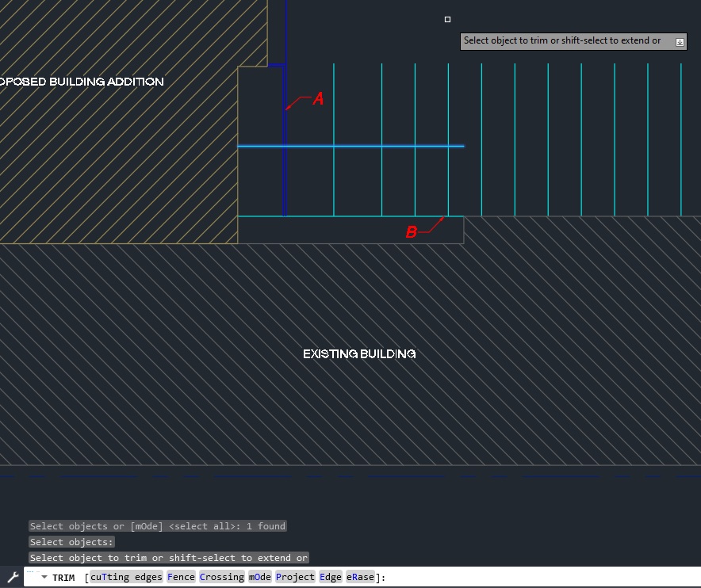Image resolution: width=701 pixels, height=588 pixels.
Task: Click the PROPOSED BUILDING ADDITION text
Action: [82, 81]
